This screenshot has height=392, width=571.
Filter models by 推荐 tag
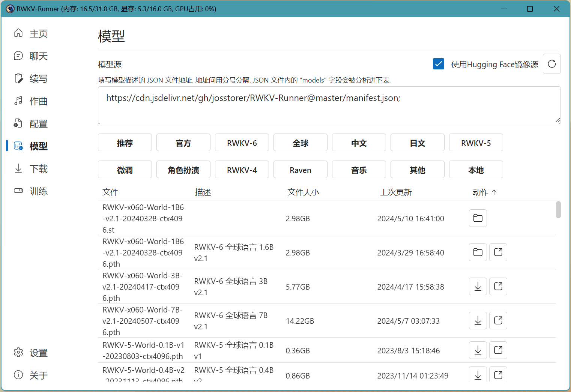[125, 143]
